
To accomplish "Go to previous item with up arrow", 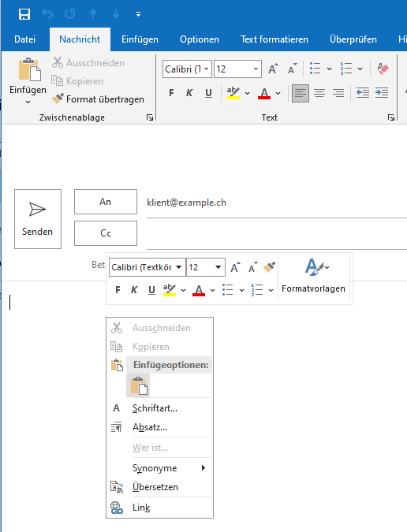I will [93, 14].
